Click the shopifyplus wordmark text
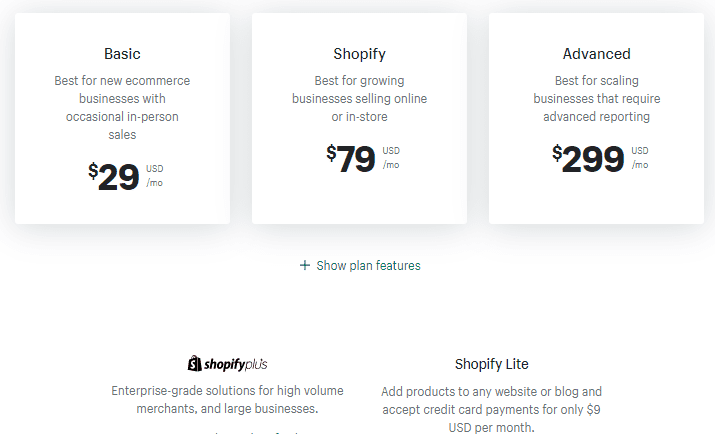This screenshot has width=715, height=434. [235, 364]
